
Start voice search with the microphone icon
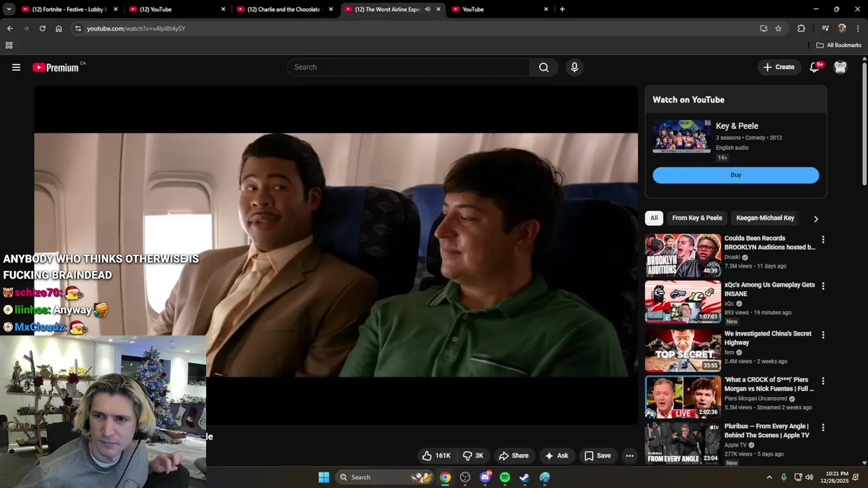(x=574, y=67)
